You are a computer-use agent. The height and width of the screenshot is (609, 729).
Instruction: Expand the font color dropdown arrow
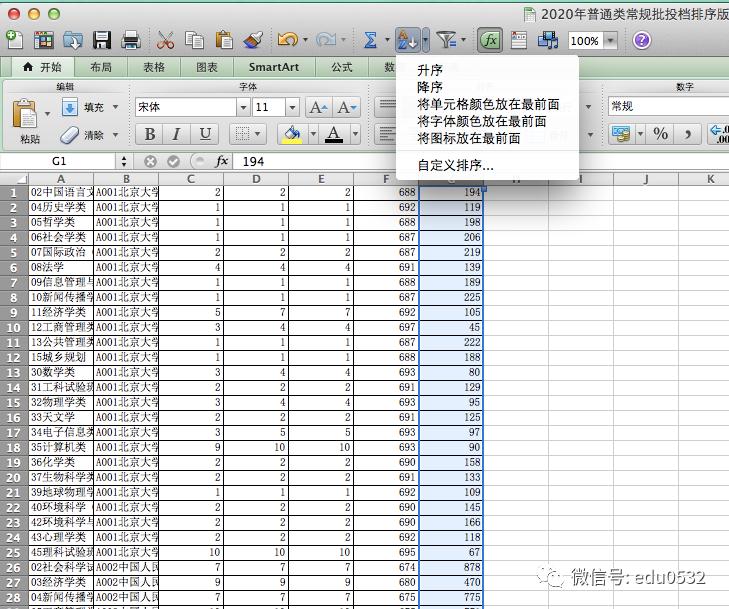pyautogui.click(x=356, y=135)
